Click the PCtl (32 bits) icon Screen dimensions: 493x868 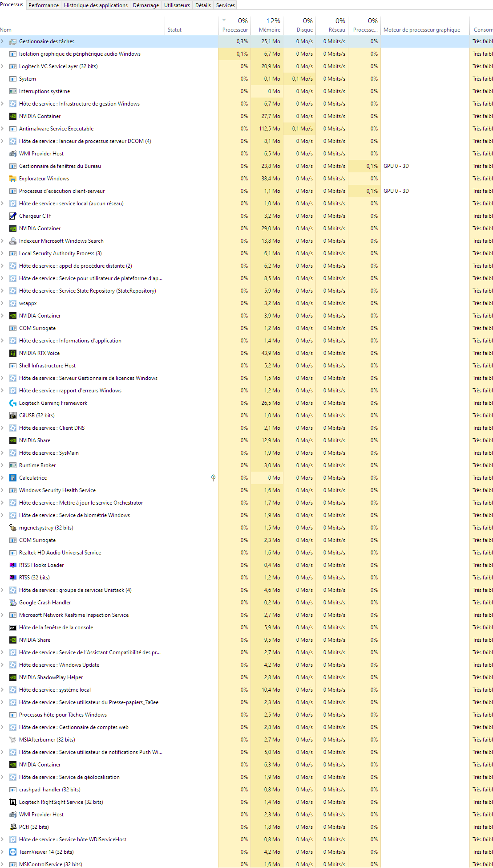pos(13,827)
